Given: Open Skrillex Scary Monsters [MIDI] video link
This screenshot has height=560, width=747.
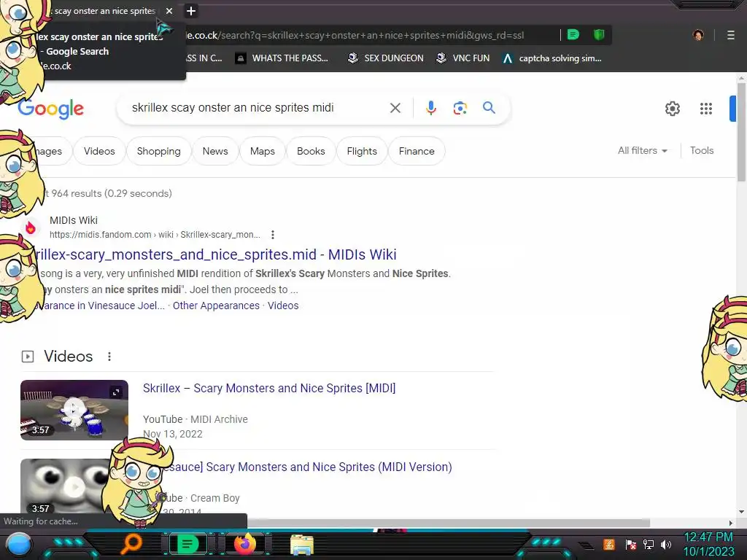Looking at the screenshot, I should tap(269, 388).
